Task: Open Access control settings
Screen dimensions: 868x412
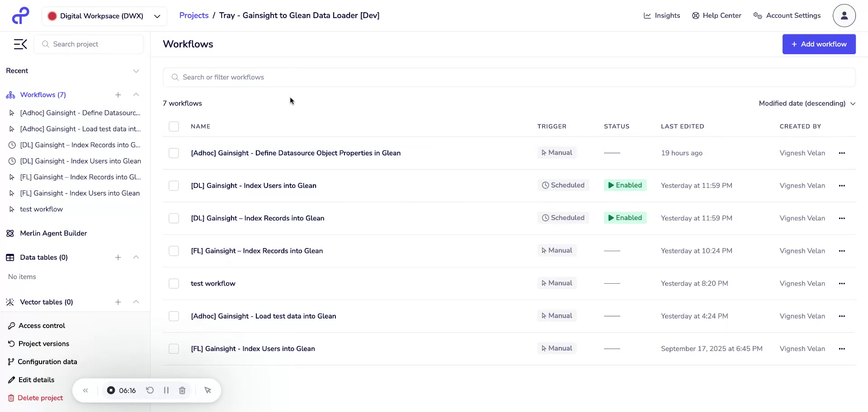Action: point(41,325)
